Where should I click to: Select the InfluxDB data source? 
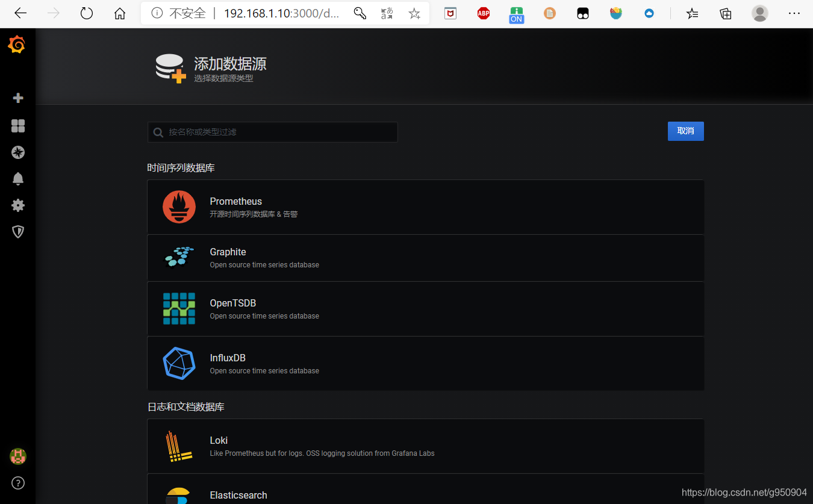pos(426,363)
